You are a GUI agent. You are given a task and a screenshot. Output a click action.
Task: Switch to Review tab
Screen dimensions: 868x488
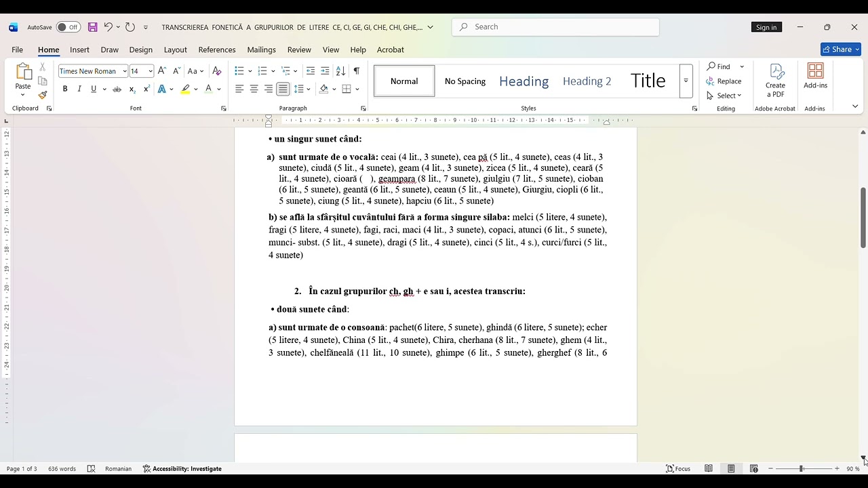[x=299, y=49]
